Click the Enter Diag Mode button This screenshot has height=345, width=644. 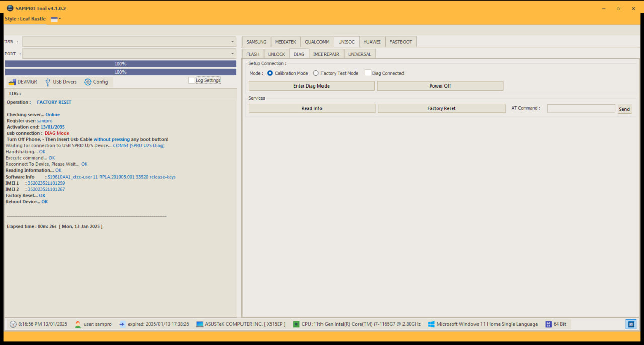click(311, 86)
